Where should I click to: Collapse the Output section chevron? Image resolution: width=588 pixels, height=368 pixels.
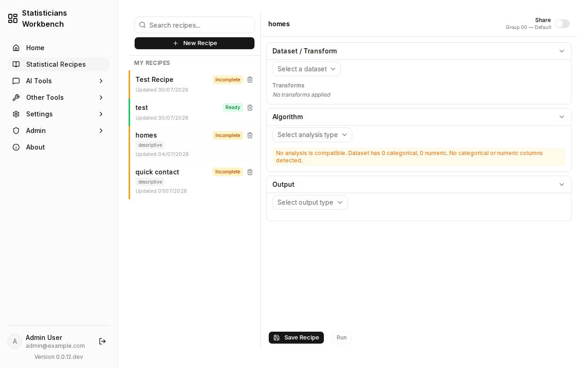click(x=562, y=184)
